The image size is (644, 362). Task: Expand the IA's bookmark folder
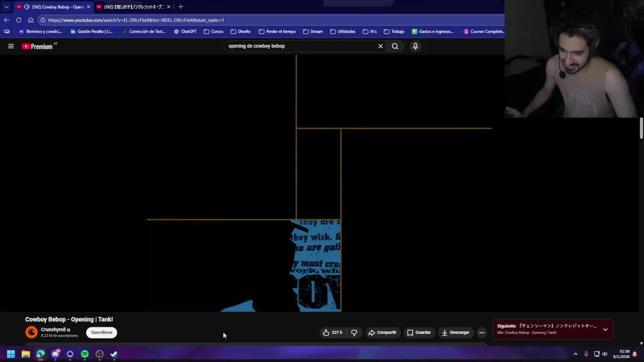tap(370, 32)
